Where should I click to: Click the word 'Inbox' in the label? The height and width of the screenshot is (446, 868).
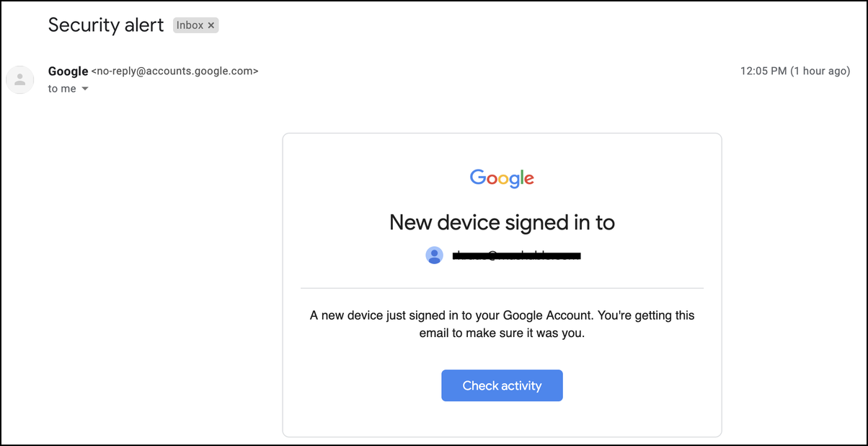tap(190, 25)
